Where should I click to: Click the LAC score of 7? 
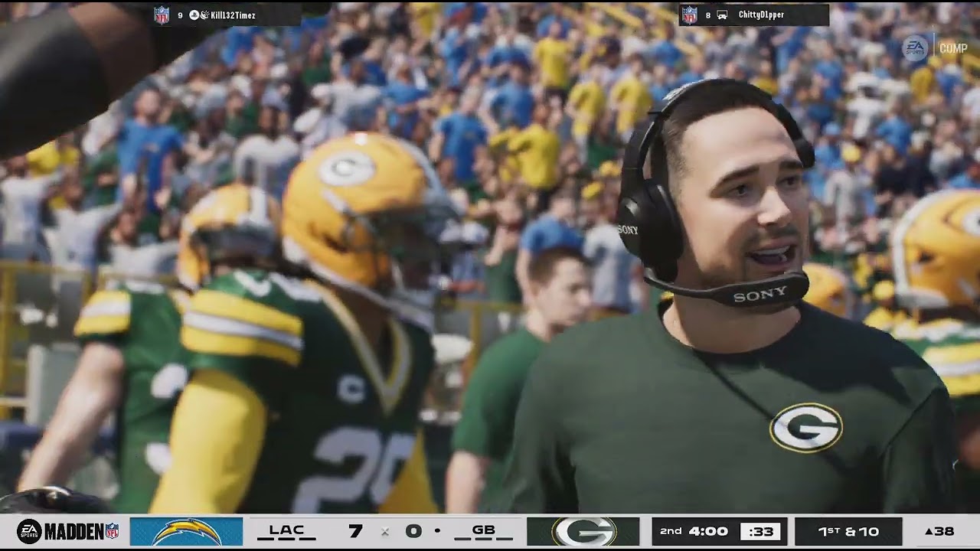tap(354, 531)
